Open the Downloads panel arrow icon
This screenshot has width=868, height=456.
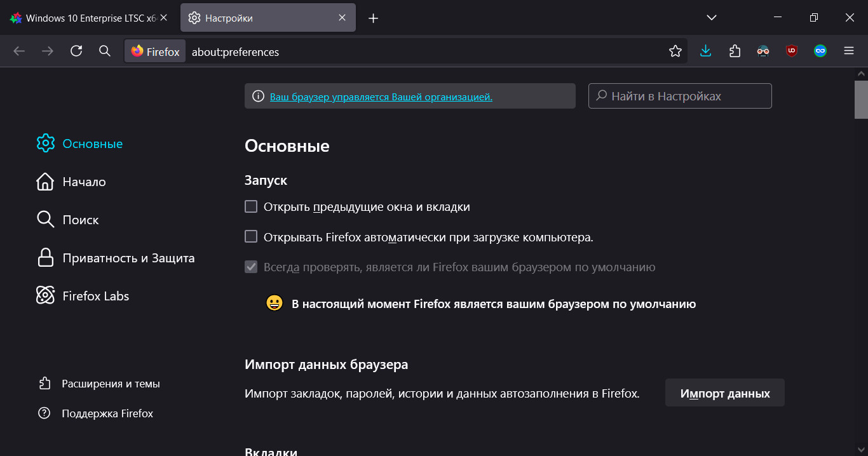point(705,51)
